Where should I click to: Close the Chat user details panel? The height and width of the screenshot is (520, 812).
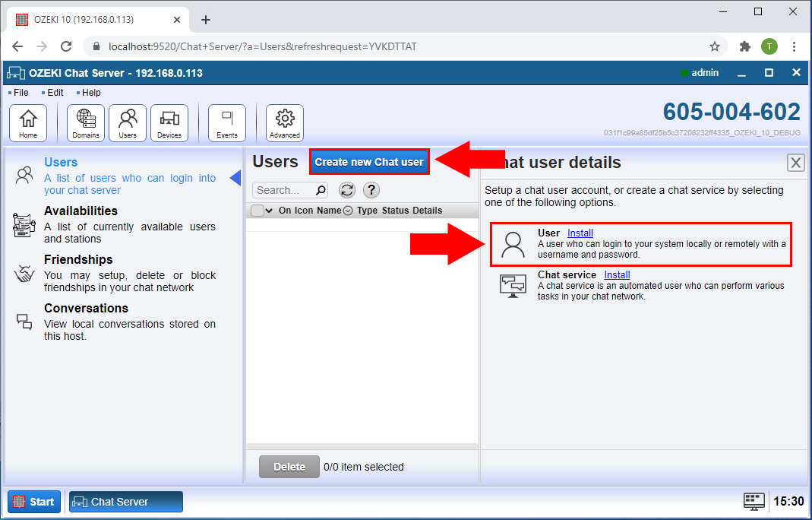[x=795, y=162]
